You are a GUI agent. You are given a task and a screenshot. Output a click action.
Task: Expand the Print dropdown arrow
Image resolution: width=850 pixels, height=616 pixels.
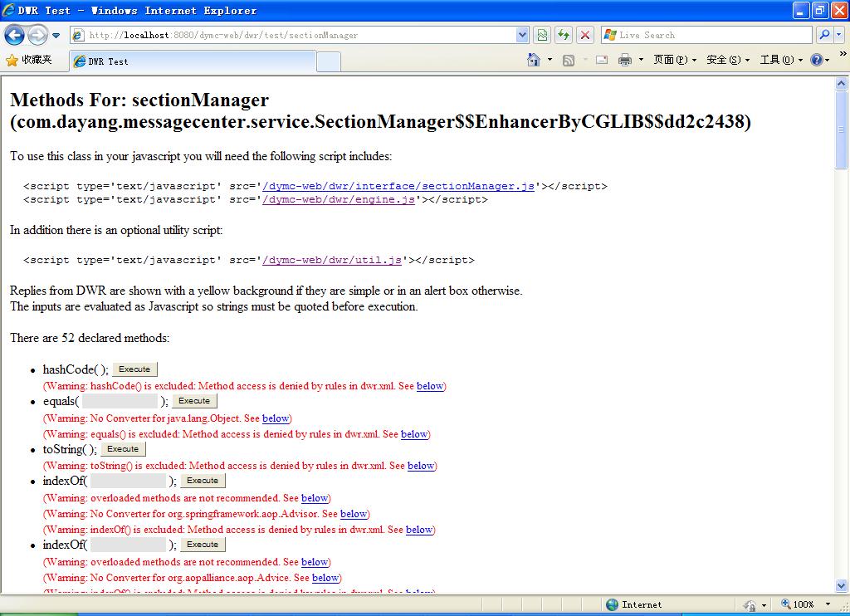641,60
